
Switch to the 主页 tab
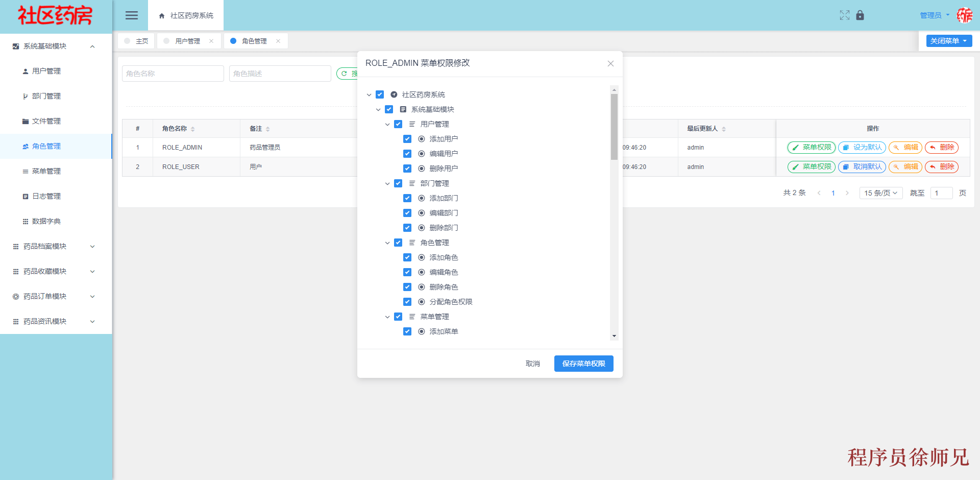tap(141, 40)
